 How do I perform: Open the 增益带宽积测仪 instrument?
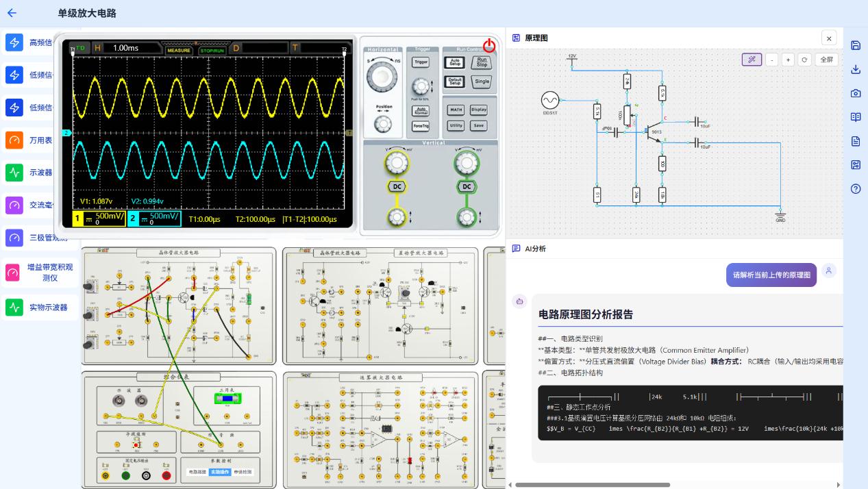(41, 273)
